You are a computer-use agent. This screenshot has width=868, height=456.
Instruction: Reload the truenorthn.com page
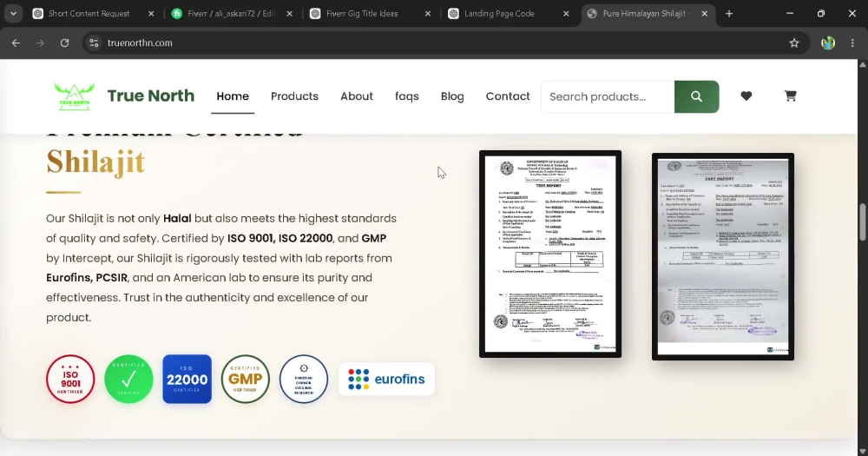click(x=64, y=43)
